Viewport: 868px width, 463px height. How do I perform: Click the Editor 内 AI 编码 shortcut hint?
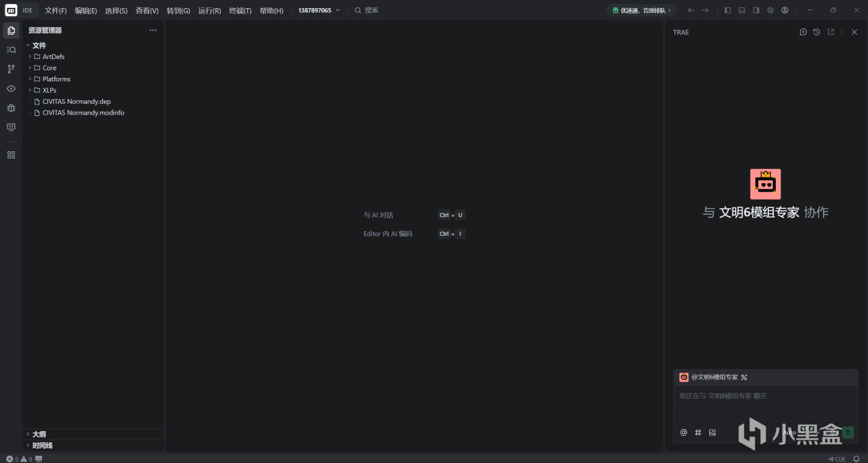pos(414,234)
